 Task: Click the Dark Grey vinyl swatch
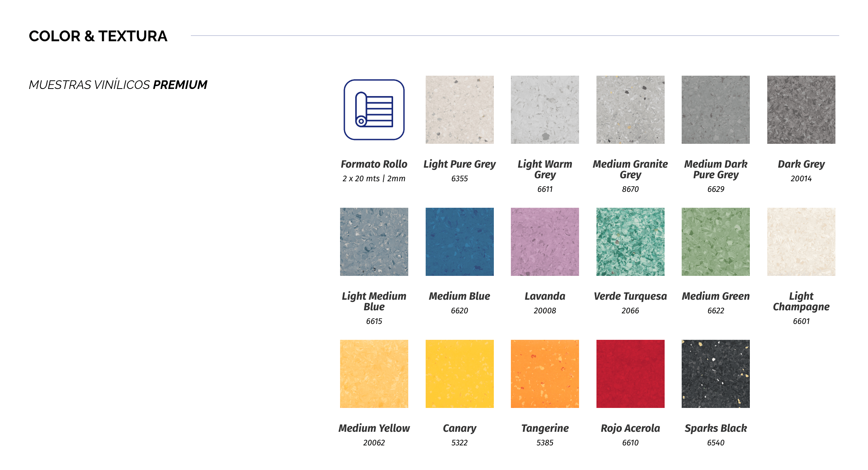[801, 110]
